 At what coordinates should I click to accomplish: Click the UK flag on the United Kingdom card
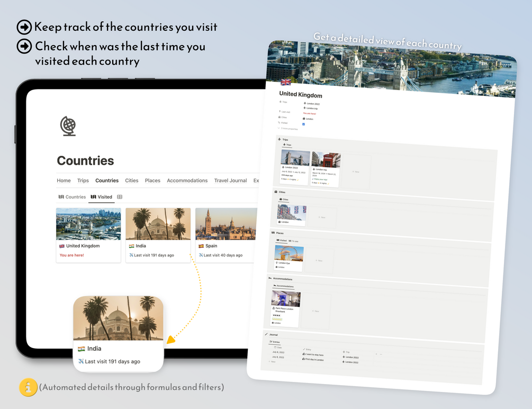tap(62, 246)
